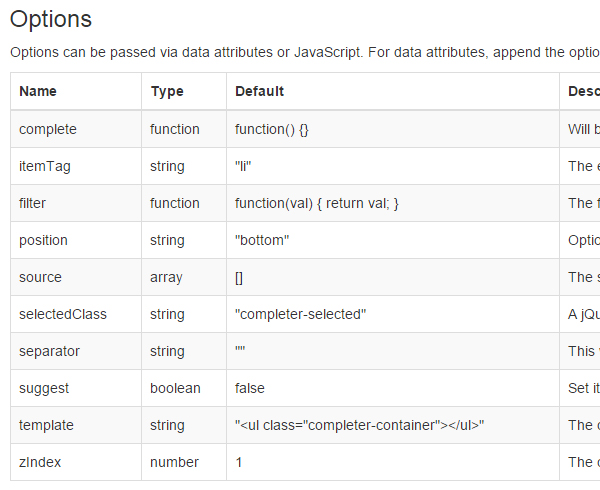Click the selectedClass option name
The image size is (600, 490).
(63, 314)
